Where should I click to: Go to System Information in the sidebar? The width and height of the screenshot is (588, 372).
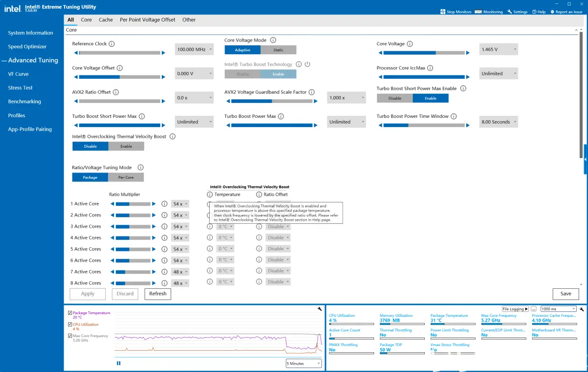tap(31, 33)
